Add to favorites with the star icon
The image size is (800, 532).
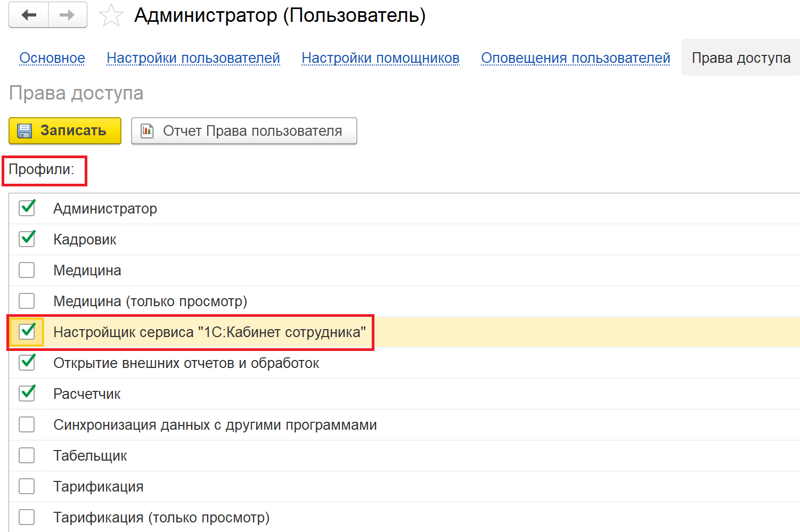[x=111, y=15]
